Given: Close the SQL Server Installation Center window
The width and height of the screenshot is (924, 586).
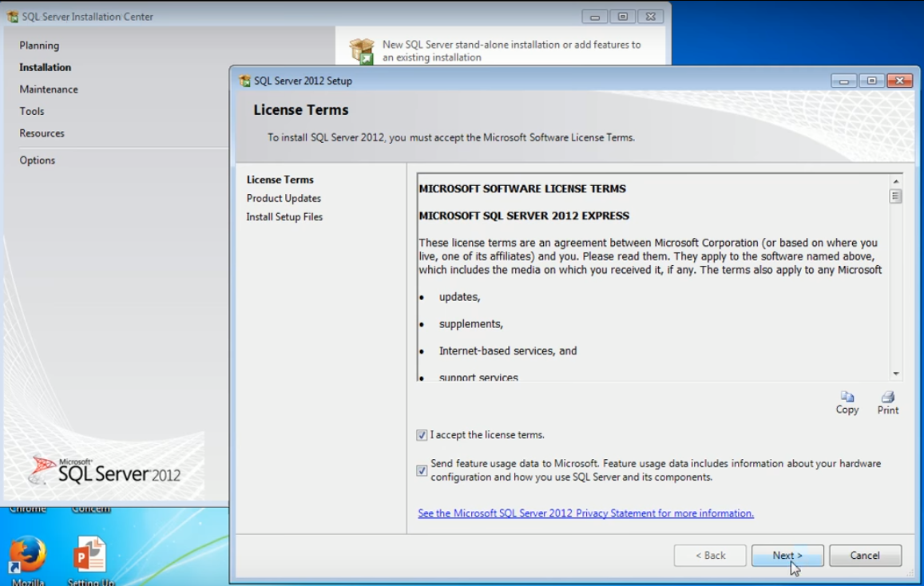Looking at the screenshot, I should point(651,17).
